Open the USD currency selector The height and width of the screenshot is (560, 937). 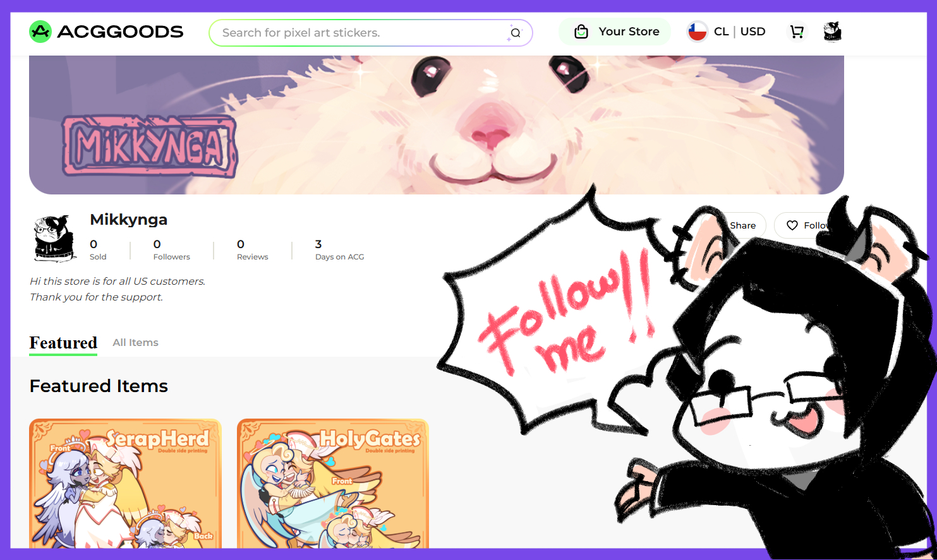tap(753, 32)
